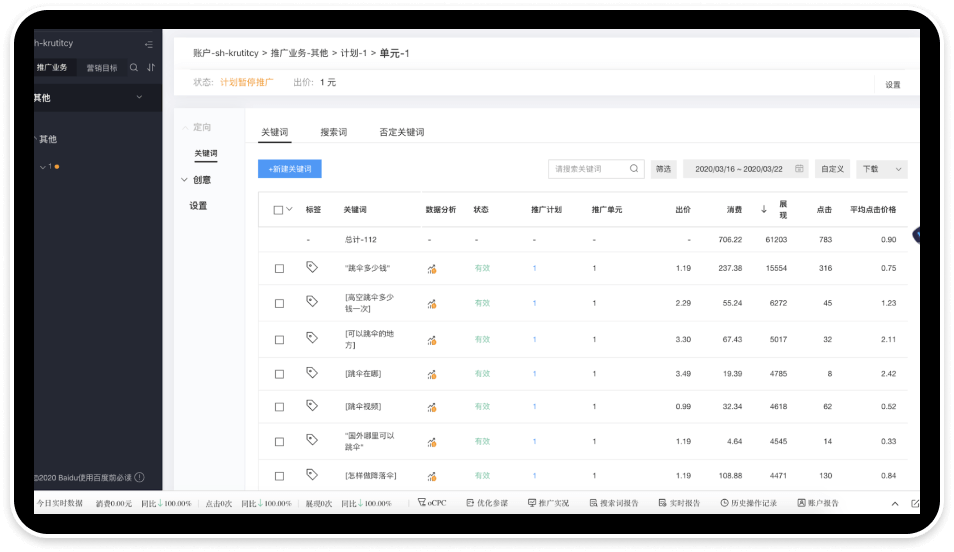Sort by the down arrow beside 消费
This screenshot has width=954, height=552.
coord(764,209)
